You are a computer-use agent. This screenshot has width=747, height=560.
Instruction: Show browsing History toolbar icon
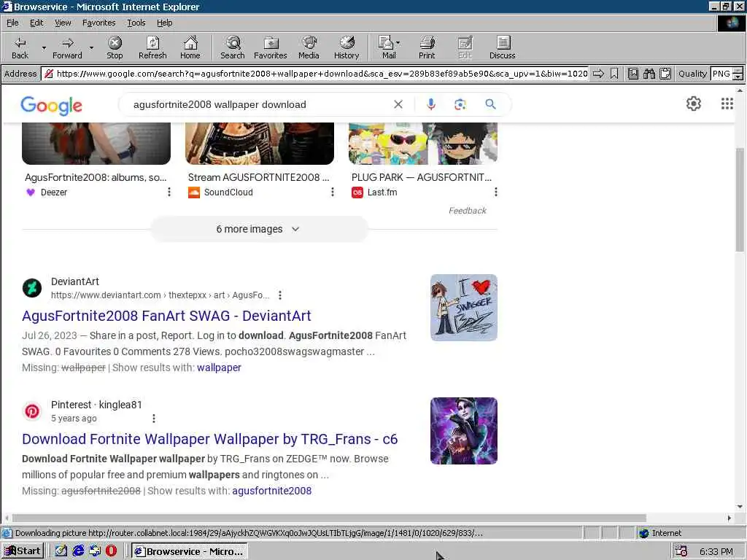pyautogui.click(x=347, y=47)
